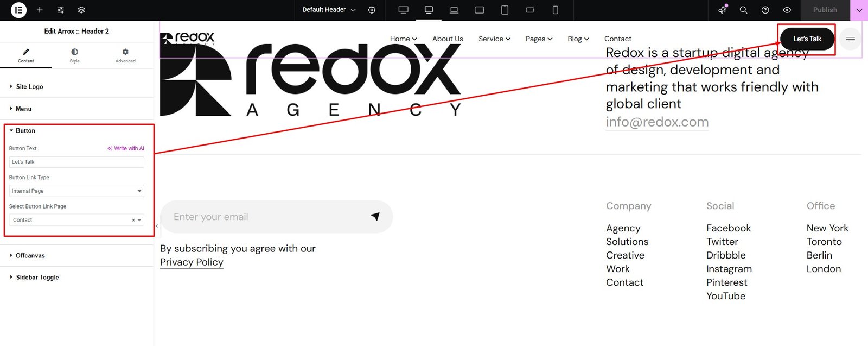
Task: Click Creative under Company
Action: [x=625, y=255]
